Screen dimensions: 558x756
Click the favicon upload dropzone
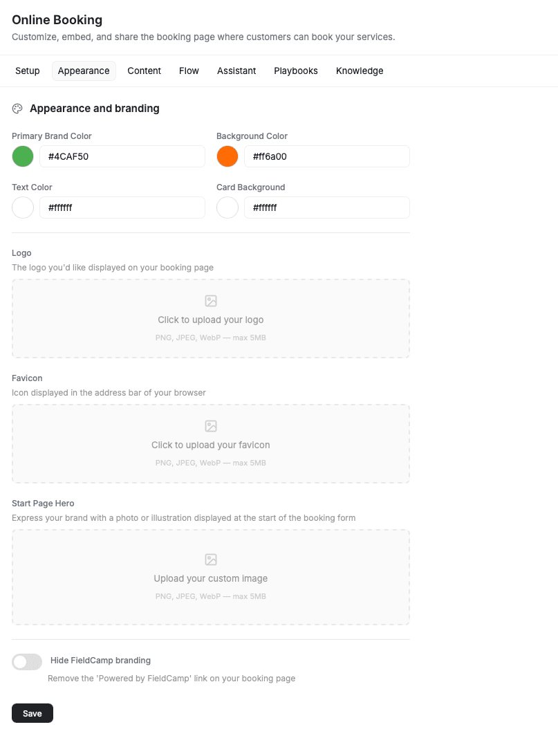coord(211,443)
